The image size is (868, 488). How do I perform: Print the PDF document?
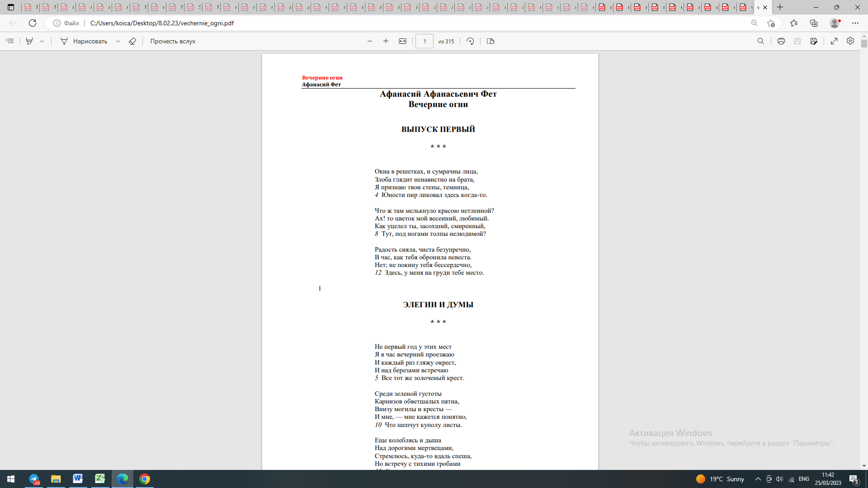coord(781,41)
